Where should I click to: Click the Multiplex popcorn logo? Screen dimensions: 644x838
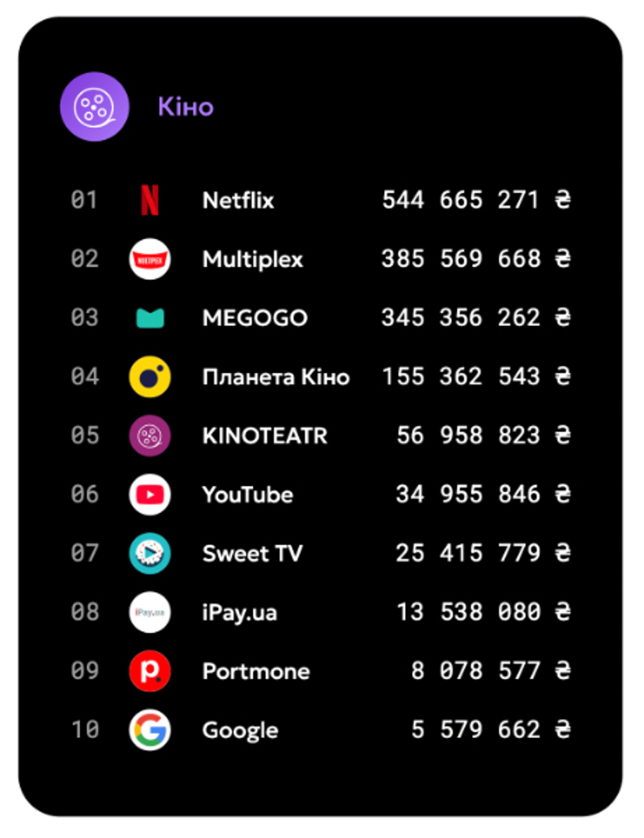point(150,259)
